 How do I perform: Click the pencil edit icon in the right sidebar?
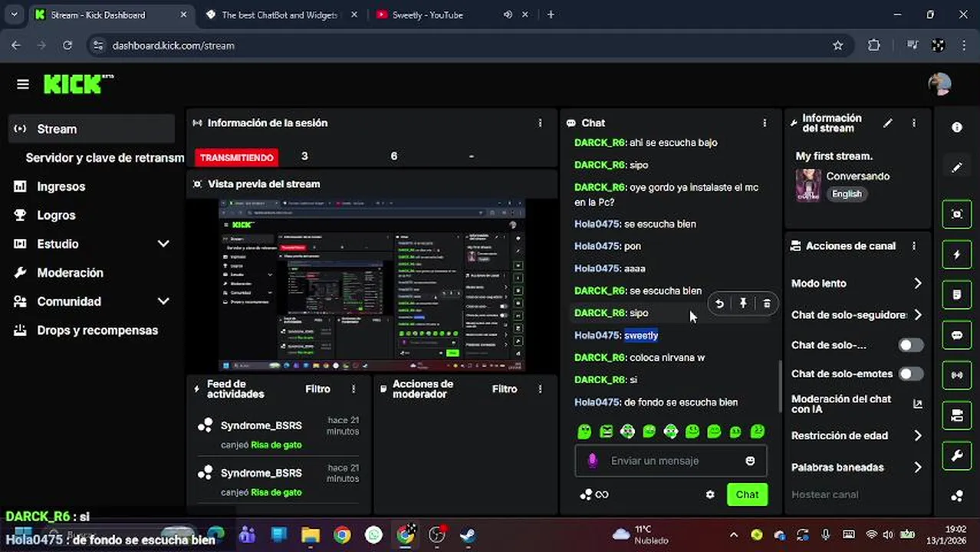click(x=957, y=168)
